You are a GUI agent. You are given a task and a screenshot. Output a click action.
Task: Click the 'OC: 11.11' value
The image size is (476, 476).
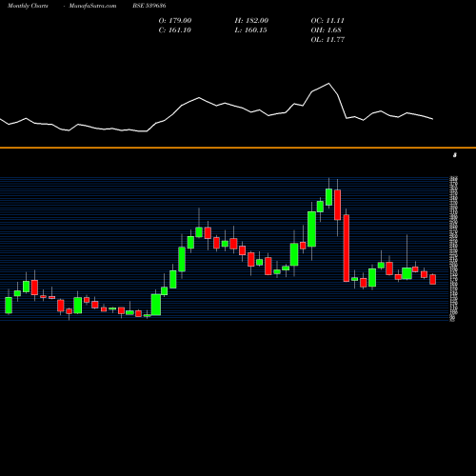click(x=327, y=20)
